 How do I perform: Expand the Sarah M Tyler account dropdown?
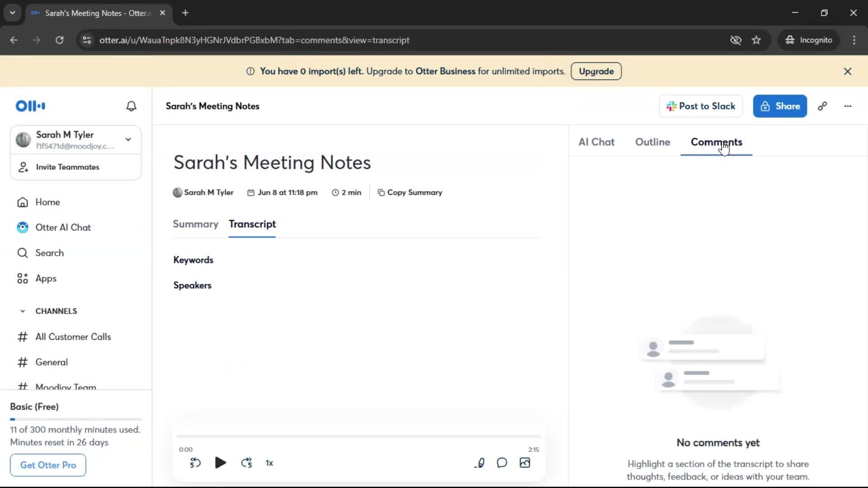pos(128,139)
